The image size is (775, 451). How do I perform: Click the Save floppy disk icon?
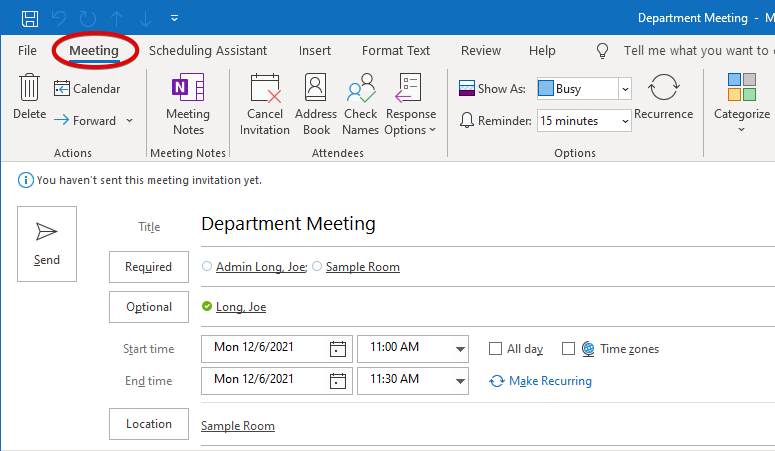[x=30, y=18]
